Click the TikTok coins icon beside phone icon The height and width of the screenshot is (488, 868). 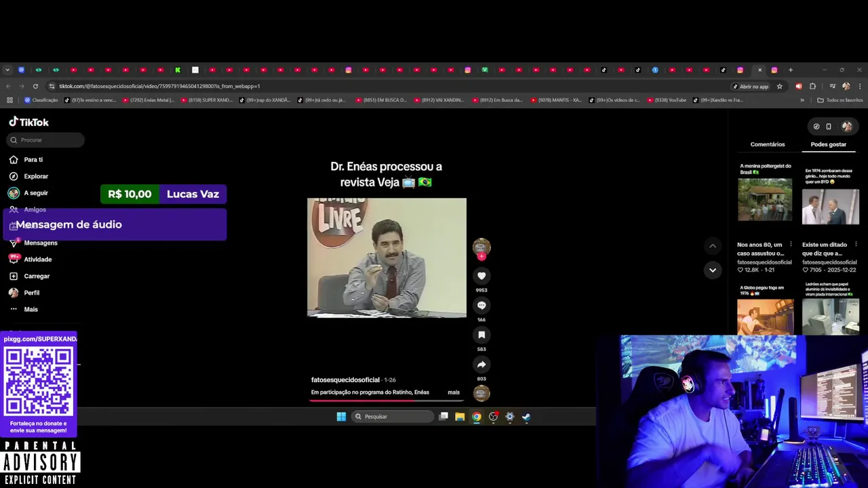coord(816,126)
